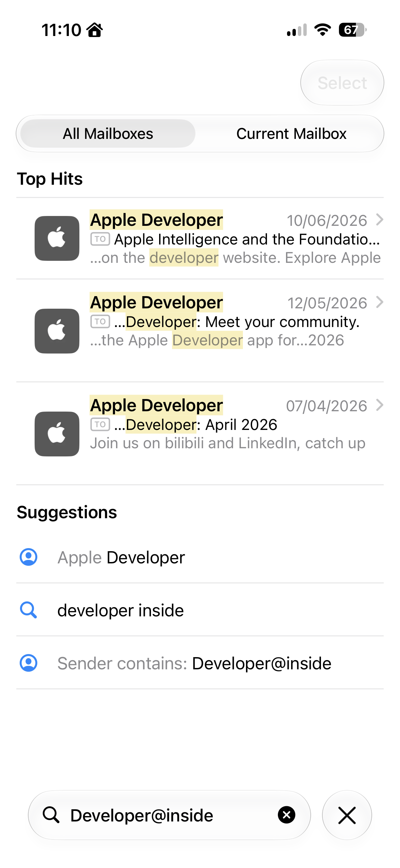Choose 'Sender contains: Developer@inside' suggestion
400x868 pixels.
click(x=200, y=663)
